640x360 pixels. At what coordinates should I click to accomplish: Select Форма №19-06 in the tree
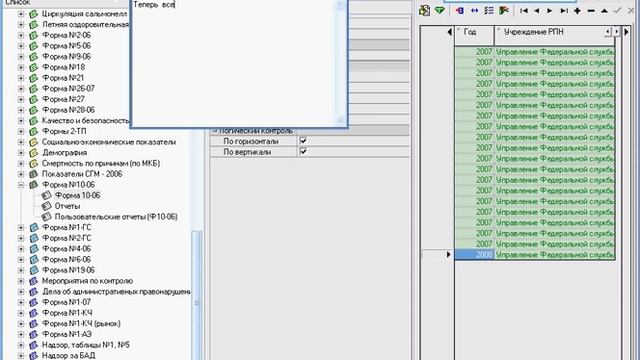[68, 270]
